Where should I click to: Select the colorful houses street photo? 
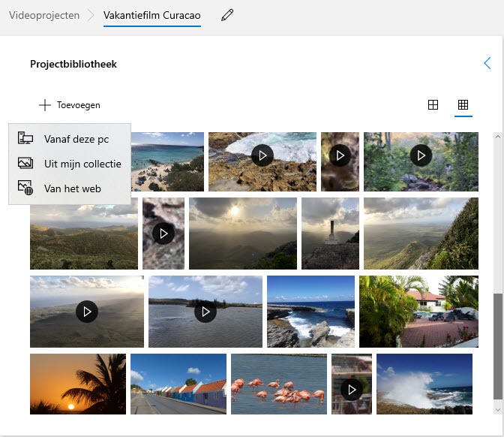(178, 384)
